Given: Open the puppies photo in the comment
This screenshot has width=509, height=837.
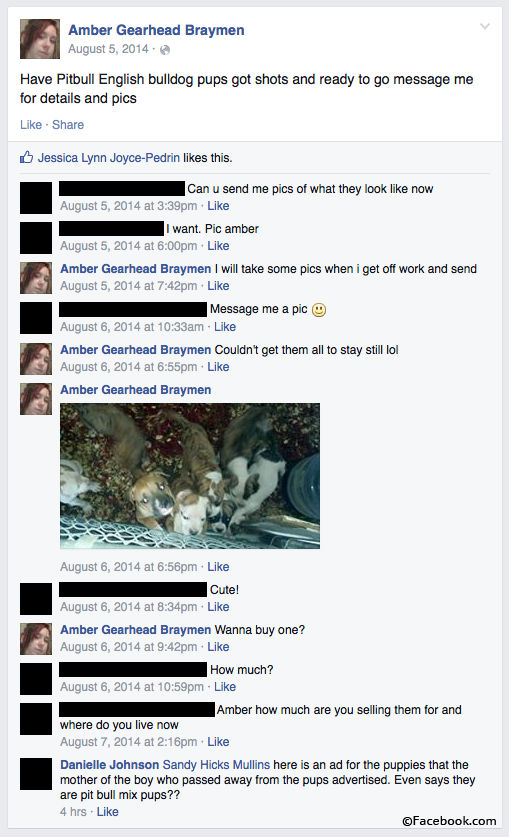Looking at the screenshot, I should (190, 476).
